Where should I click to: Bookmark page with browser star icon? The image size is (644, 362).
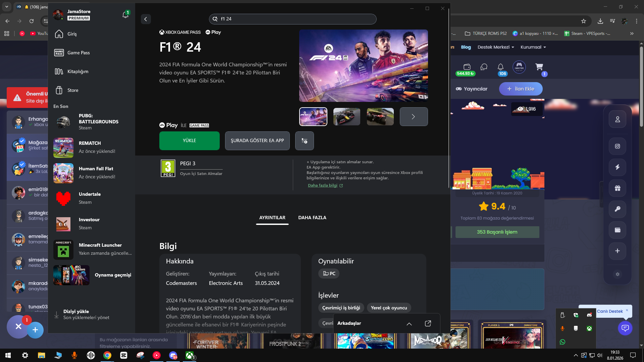pos(584,21)
